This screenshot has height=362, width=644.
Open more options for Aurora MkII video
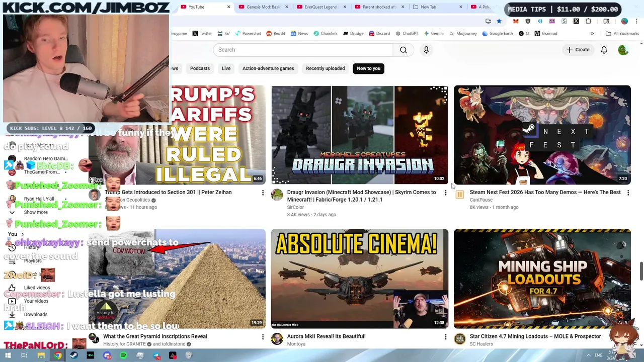point(445,336)
